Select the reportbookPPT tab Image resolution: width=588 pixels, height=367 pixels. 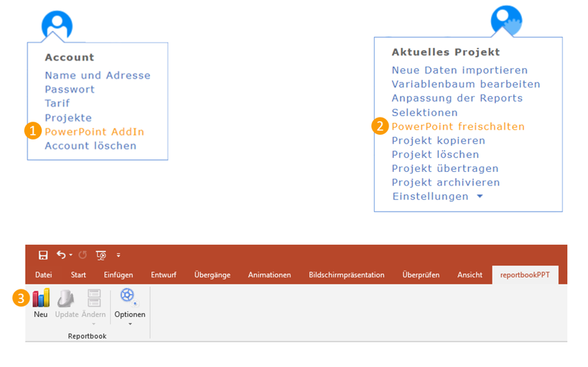[x=525, y=275]
